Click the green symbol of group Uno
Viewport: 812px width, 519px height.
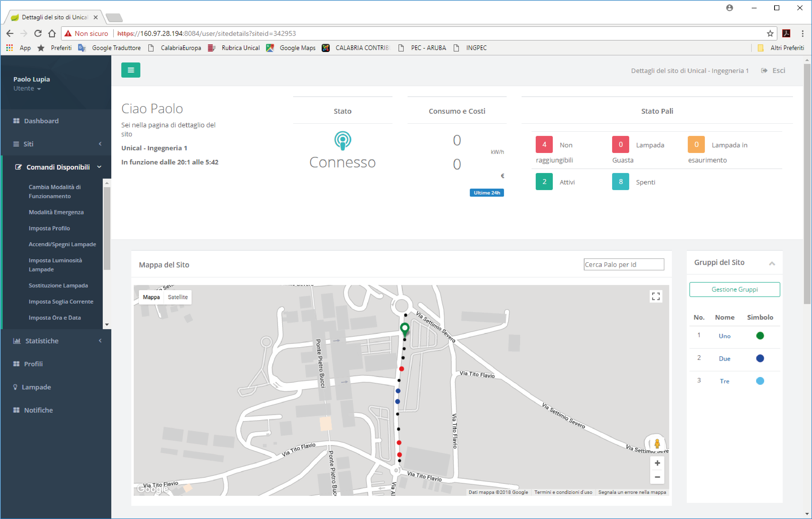[760, 336]
